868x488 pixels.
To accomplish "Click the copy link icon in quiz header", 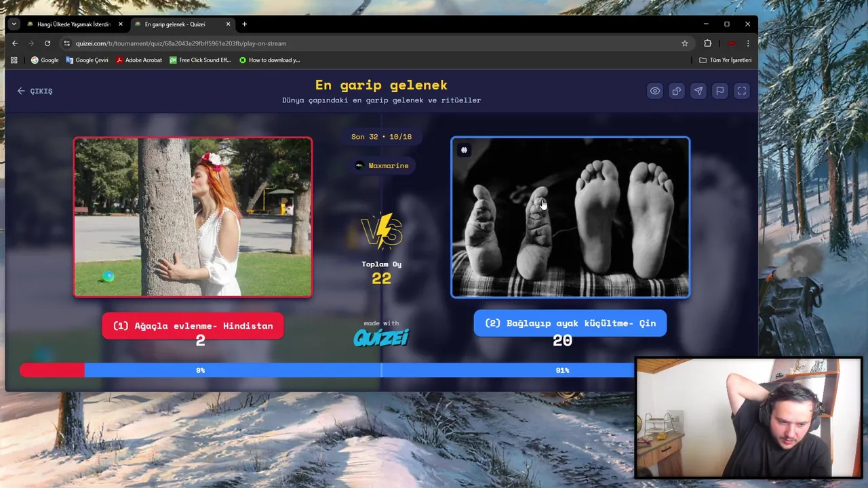I will (x=676, y=91).
